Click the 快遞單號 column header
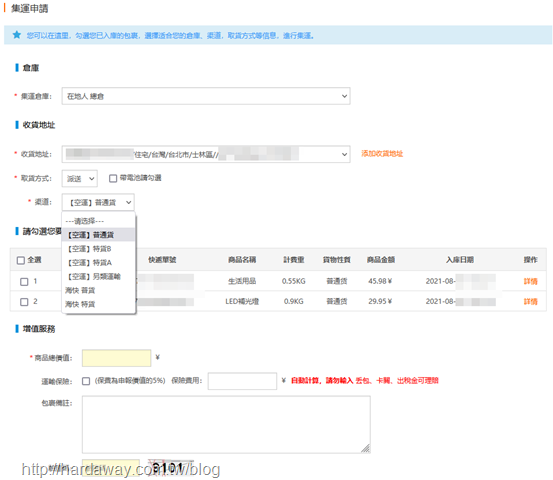 click(x=162, y=260)
